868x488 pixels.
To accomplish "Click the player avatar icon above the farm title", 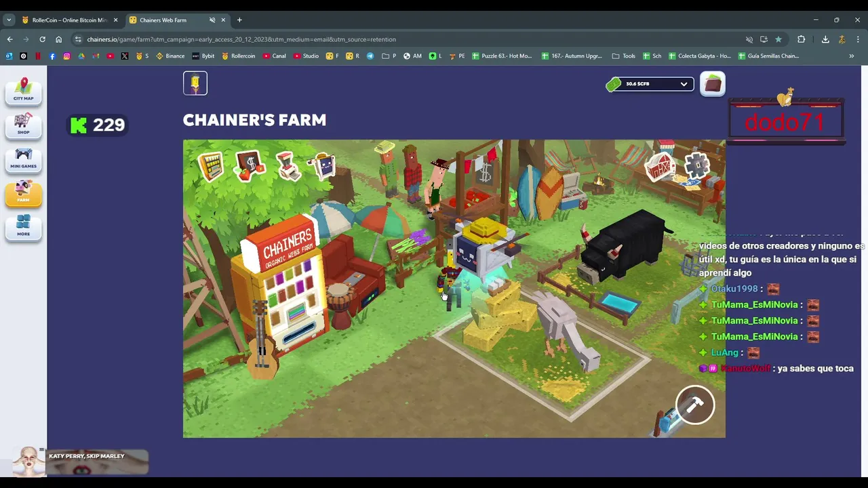I will [195, 83].
